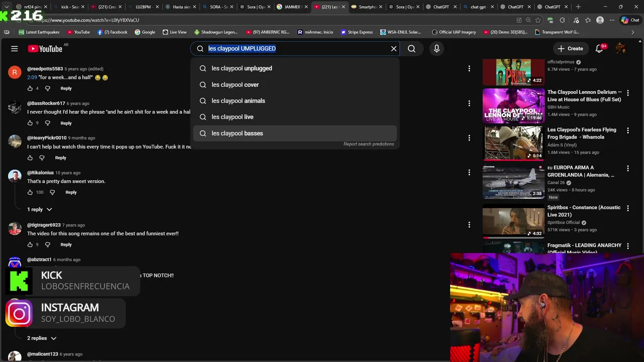Open 'Official UAP Imagery' bookmark
This screenshot has height=362, width=644.
click(454, 32)
